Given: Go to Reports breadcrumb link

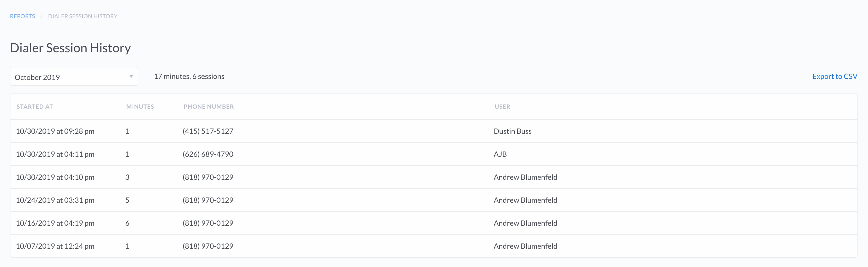Looking at the screenshot, I should (22, 16).
